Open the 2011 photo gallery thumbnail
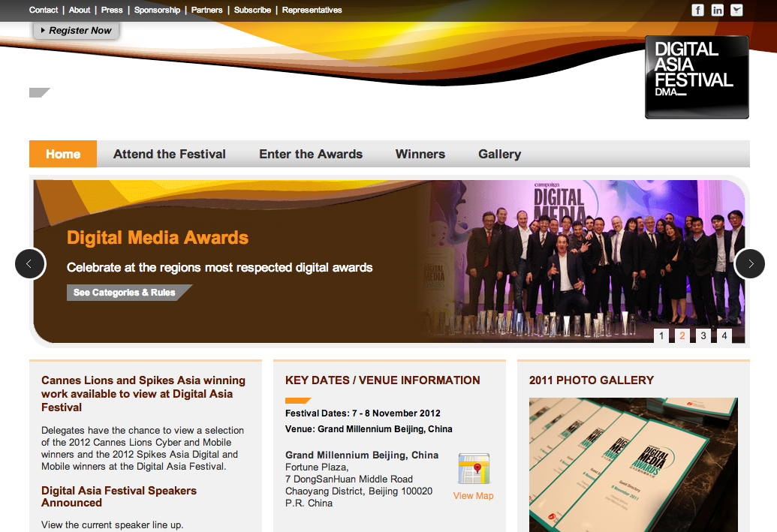The image size is (777, 532). [x=634, y=464]
